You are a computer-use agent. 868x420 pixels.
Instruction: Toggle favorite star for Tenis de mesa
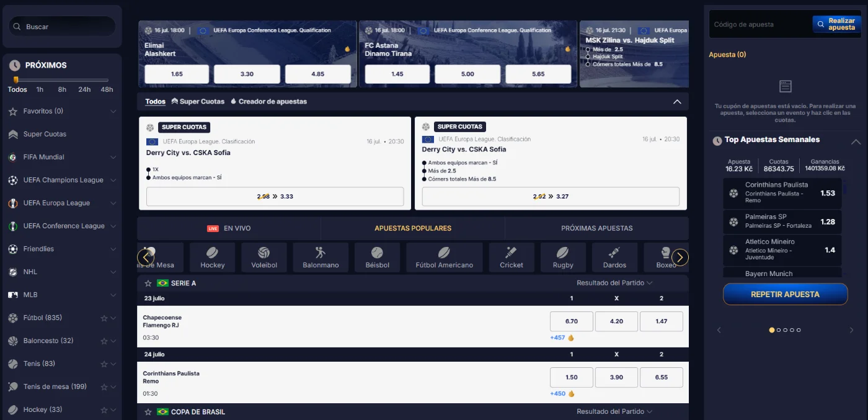pos(104,387)
